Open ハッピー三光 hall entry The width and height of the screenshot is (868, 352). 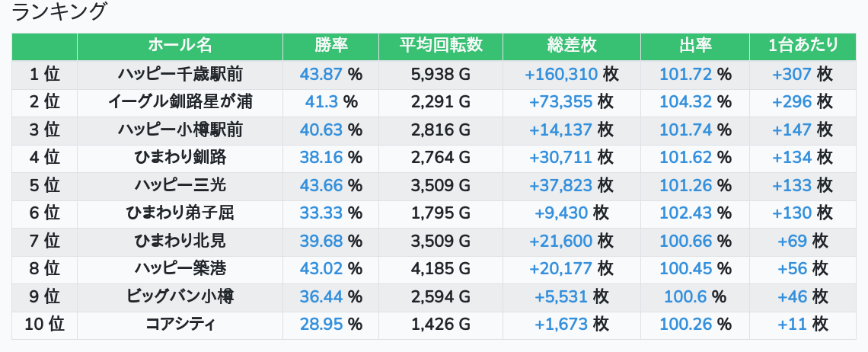[x=180, y=185]
